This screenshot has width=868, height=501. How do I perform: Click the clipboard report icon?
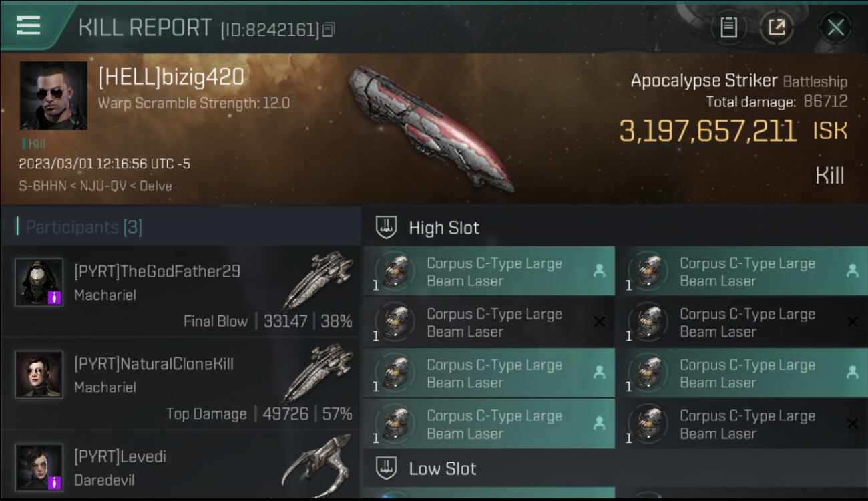728,27
